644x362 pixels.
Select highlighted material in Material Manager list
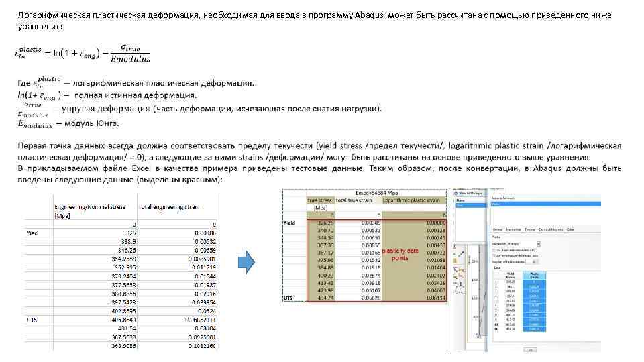(x=471, y=206)
